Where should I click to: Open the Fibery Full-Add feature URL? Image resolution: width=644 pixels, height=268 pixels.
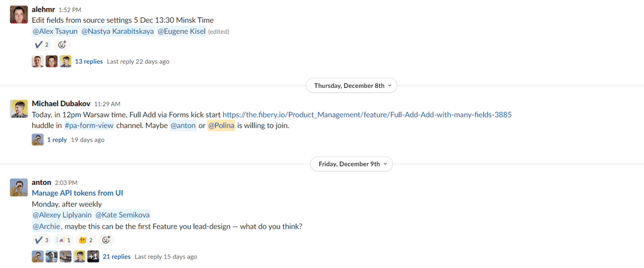(x=367, y=114)
